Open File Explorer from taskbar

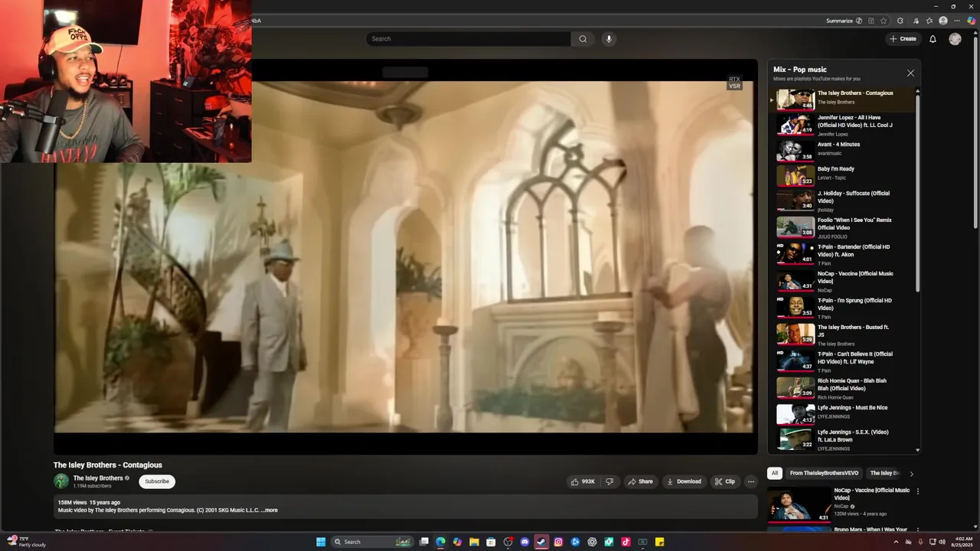coord(474,542)
